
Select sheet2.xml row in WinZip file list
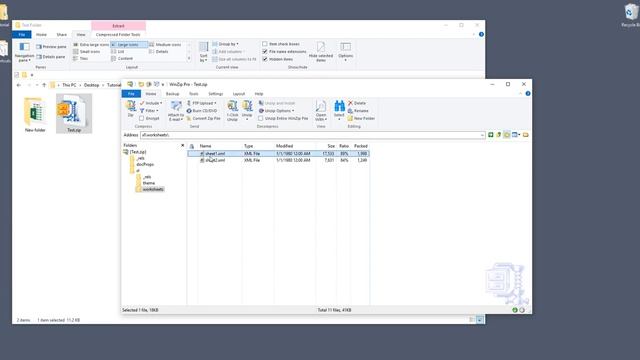tap(279, 160)
